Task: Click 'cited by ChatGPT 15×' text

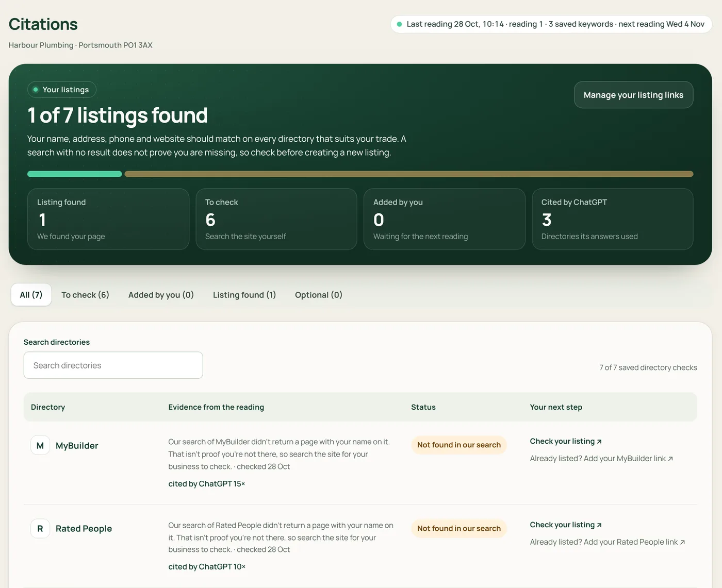Action: tap(207, 484)
